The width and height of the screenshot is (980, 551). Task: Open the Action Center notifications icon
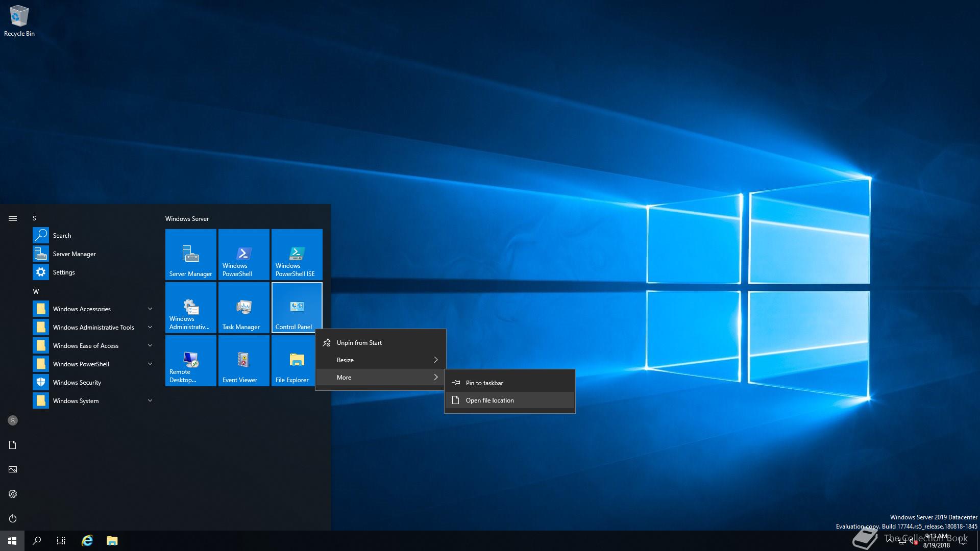963,541
